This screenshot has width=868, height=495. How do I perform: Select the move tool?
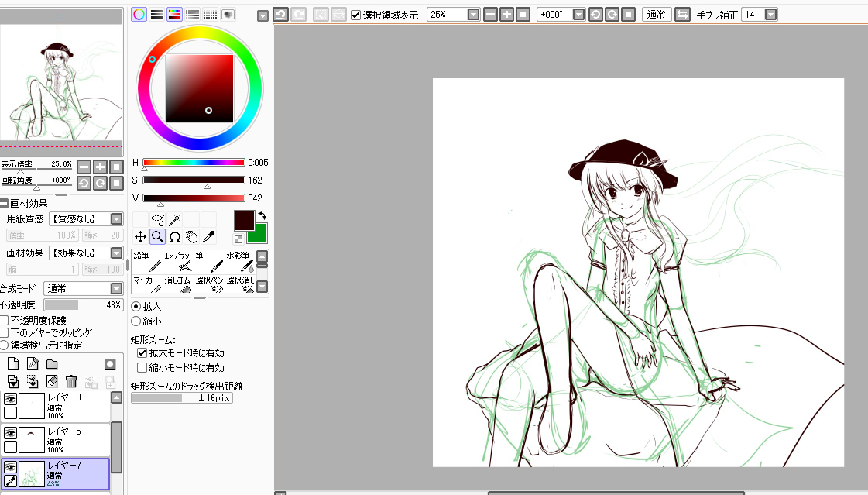click(x=141, y=237)
